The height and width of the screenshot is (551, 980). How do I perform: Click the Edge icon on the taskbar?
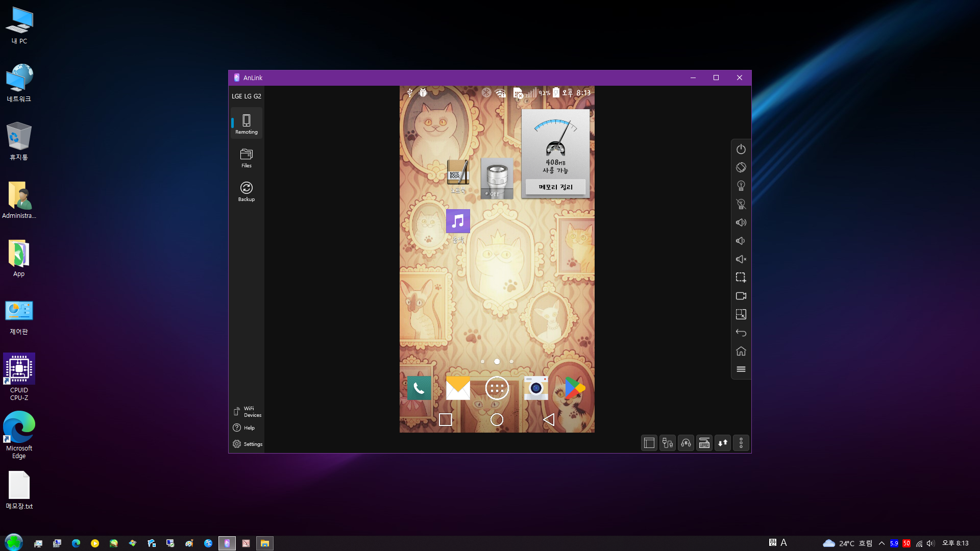click(x=76, y=543)
